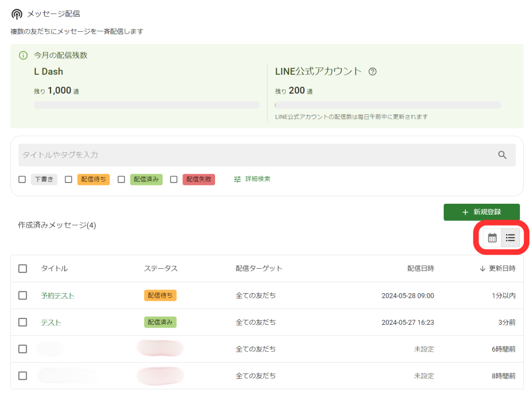Click the 詳細検索 filter sliders icon

click(x=237, y=179)
